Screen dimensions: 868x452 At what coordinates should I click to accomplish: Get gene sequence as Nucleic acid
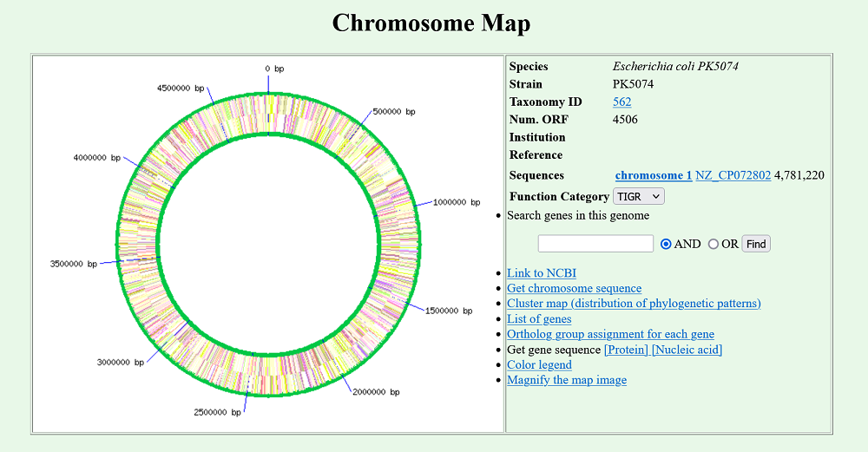[x=687, y=350]
